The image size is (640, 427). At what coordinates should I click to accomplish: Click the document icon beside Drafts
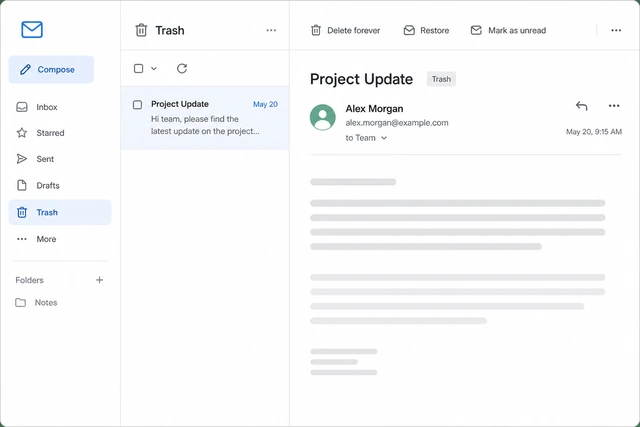tap(22, 185)
